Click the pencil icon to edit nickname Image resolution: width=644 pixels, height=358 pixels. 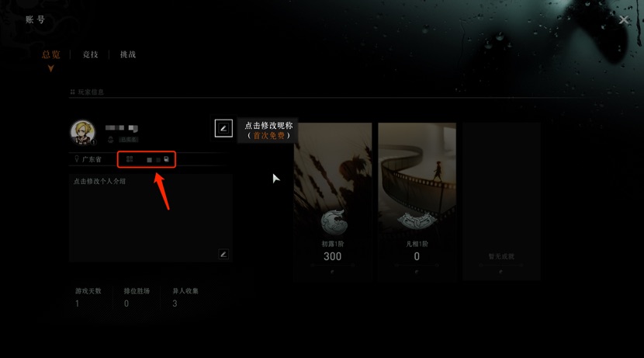(x=223, y=128)
